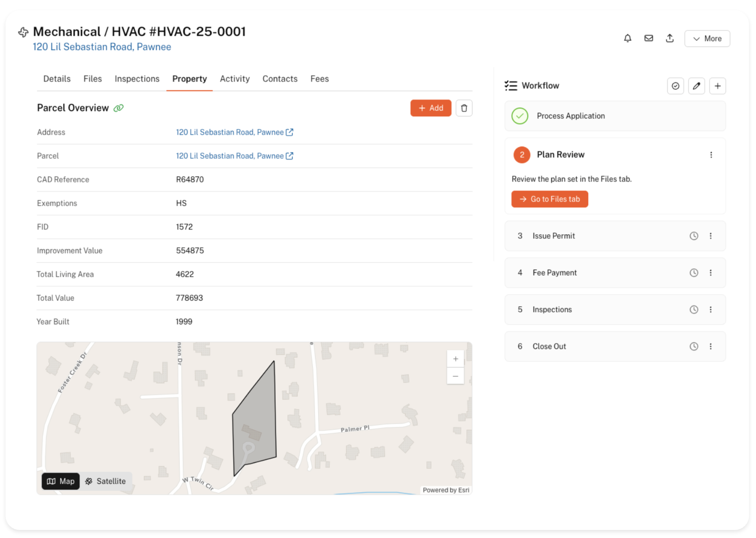Click the upload share icon
This screenshot has height=538, width=756.
(x=669, y=38)
